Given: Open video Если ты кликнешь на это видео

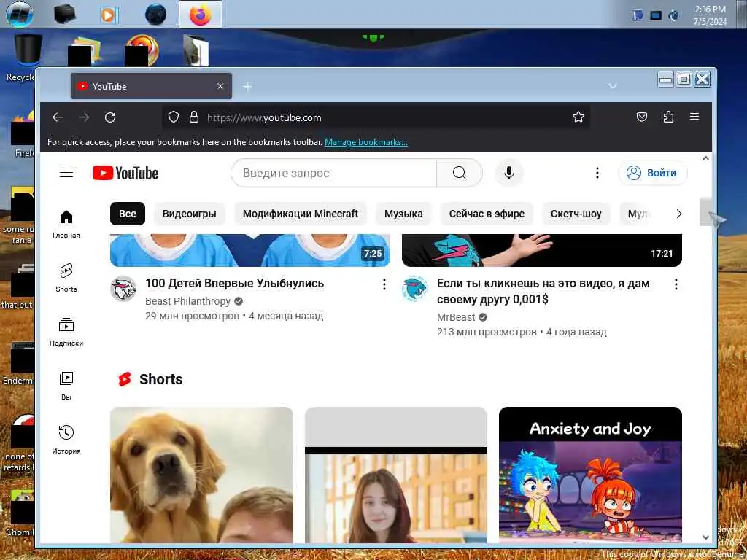Looking at the screenshot, I should 543,291.
